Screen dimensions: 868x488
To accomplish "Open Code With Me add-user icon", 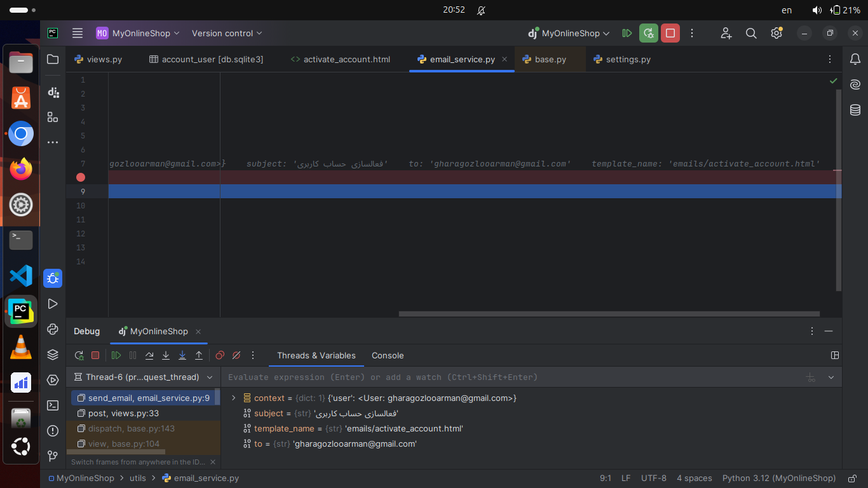I will [726, 33].
